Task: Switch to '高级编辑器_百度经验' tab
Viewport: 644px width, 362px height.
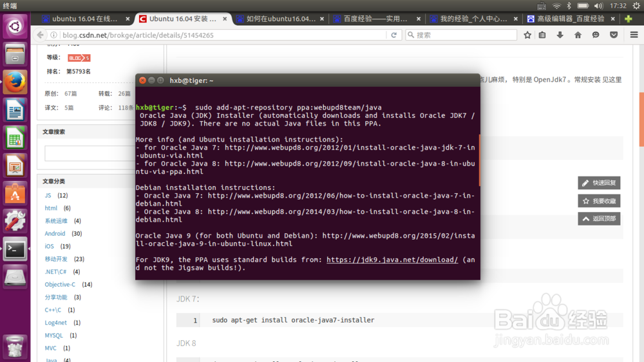Action: pyautogui.click(x=571, y=19)
